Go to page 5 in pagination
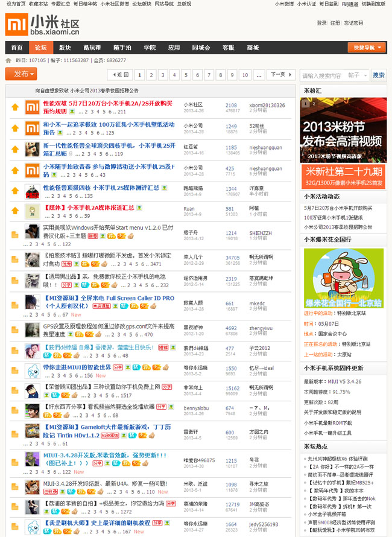Viewport: 392px width, 537px height. [186, 75]
